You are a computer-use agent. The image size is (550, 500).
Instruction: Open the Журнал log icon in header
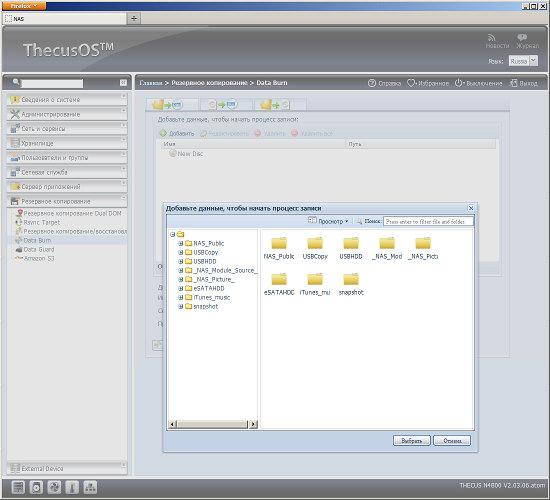(x=522, y=37)
